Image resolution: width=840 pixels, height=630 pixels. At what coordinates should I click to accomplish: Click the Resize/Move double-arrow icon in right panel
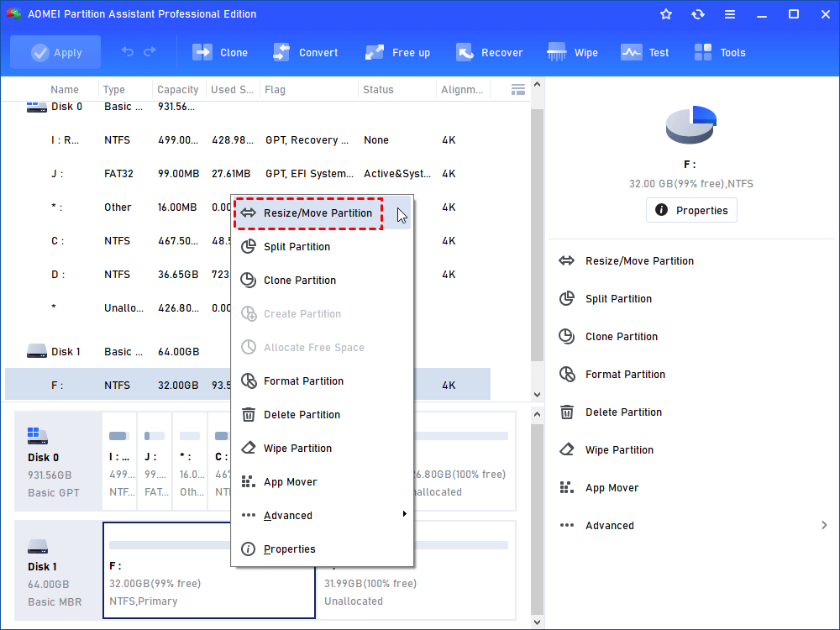[x=566, y=261]
